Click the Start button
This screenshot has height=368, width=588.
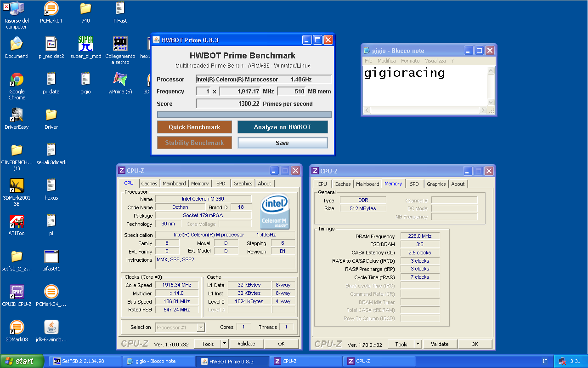pos(22,361)
